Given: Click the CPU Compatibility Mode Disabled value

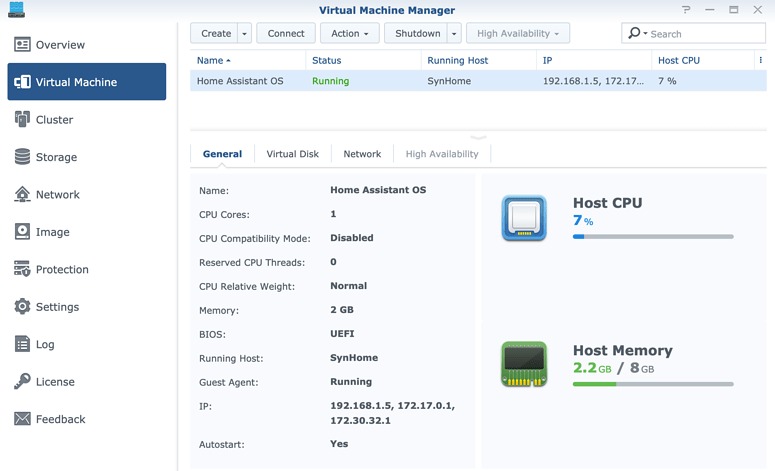Looking at the screenshot, I should tap(352, 238).
